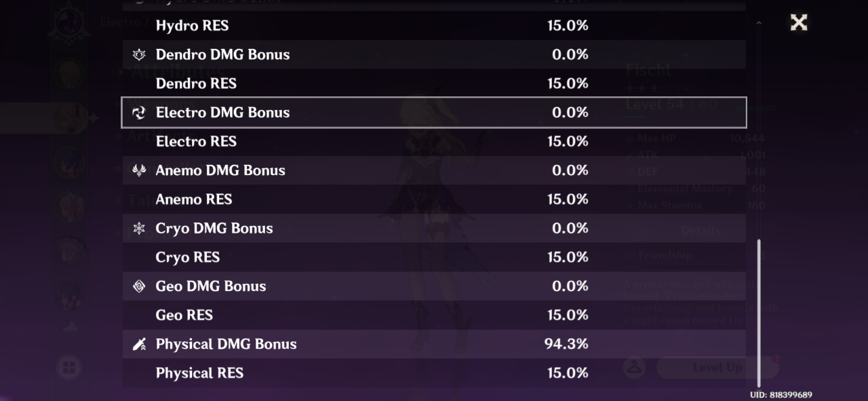Click the Geo RES row

tap(434, 315)
